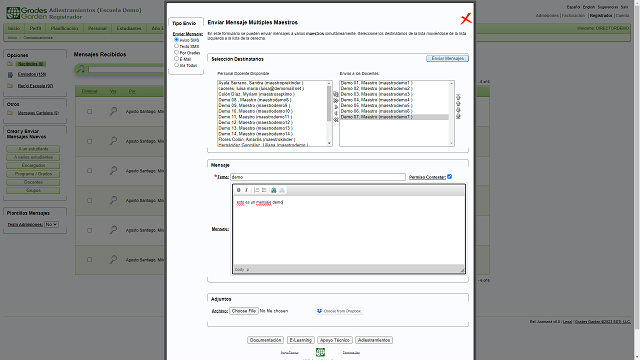Click the fourth transfer arrow between the lists

pos(336,113)
